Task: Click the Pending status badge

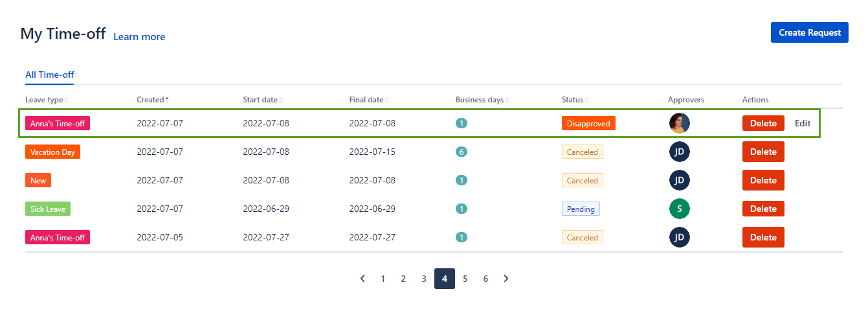Action: (x=581, y=209)
